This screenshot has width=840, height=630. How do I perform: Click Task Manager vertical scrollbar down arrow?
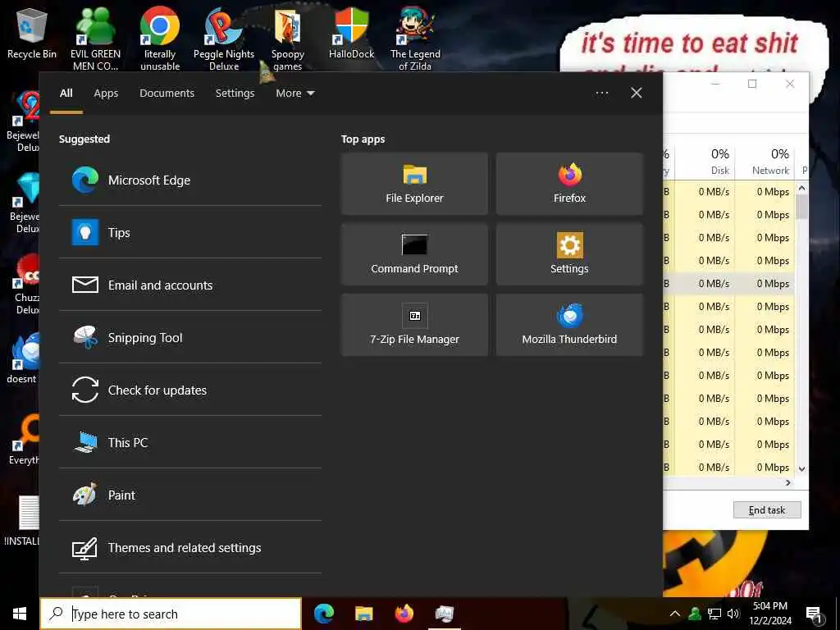click(x=802, y=468)
